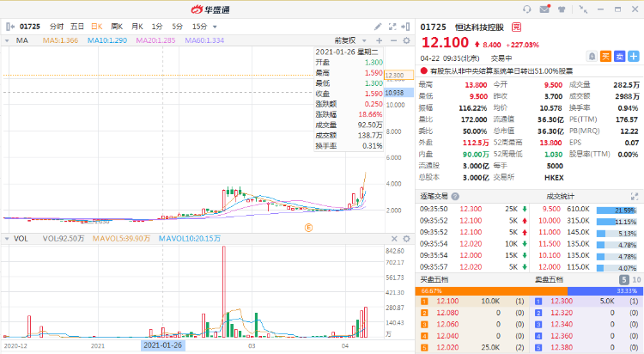The width and height of the screenshot is (644, 354).
Task: Click the MA5:1.366 indicator label
Action: pyautogui.click(x=60, y=40)
